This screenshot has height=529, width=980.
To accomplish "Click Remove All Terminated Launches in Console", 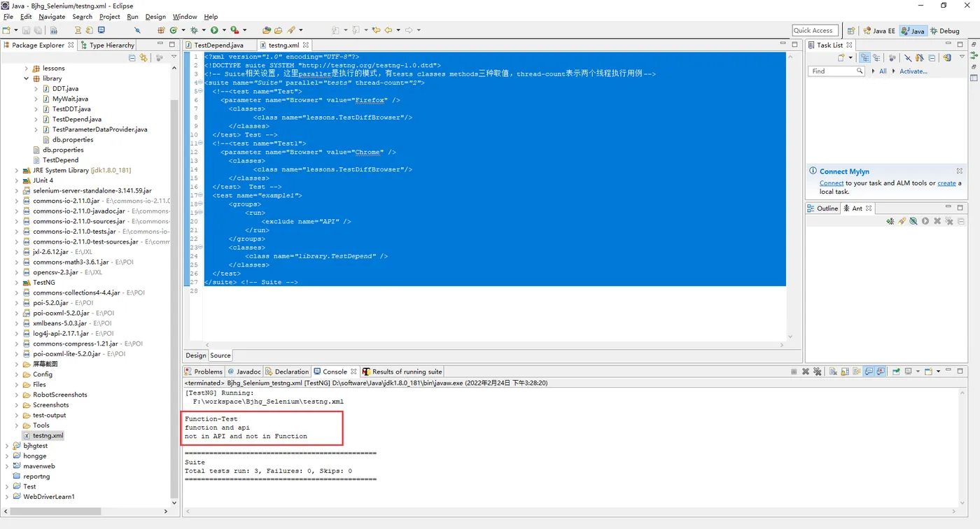I will pyautogui.click(x=818, y=372).
